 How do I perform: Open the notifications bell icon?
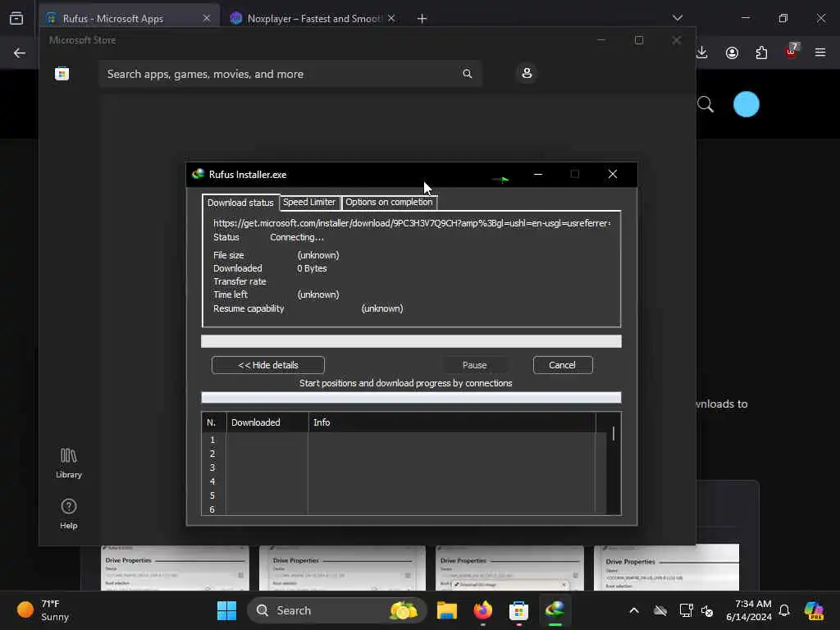784,610
